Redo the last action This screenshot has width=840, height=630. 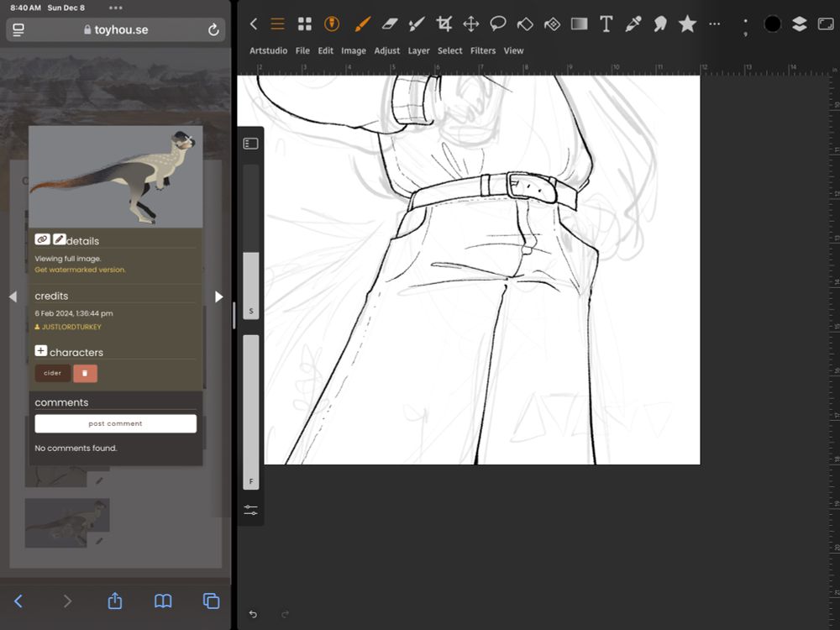[285, 614]
